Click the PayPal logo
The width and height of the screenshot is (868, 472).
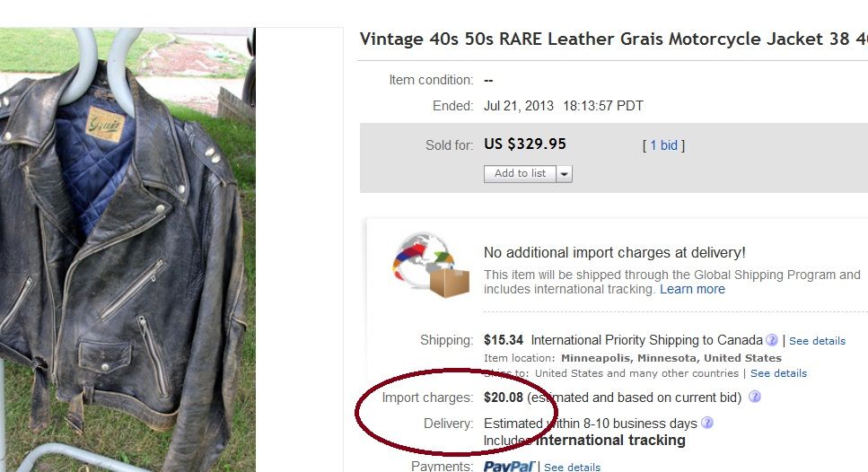pos(509,467)
